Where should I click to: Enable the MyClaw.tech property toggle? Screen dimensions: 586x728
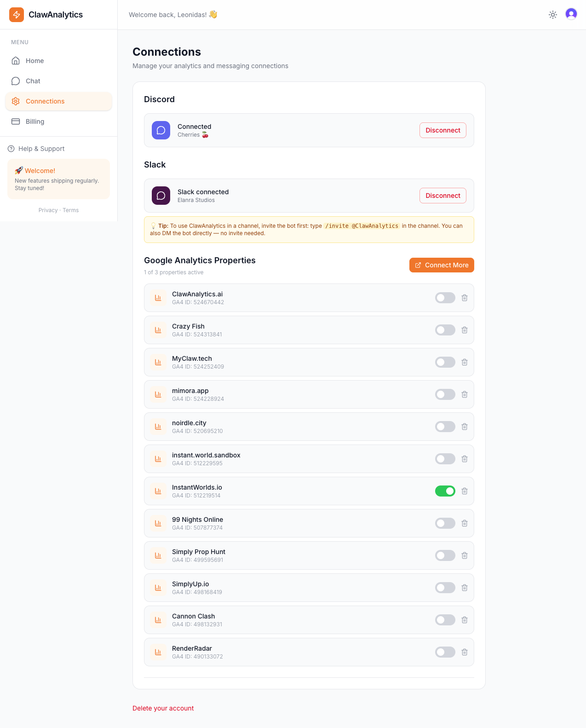(x=445, y=362)
